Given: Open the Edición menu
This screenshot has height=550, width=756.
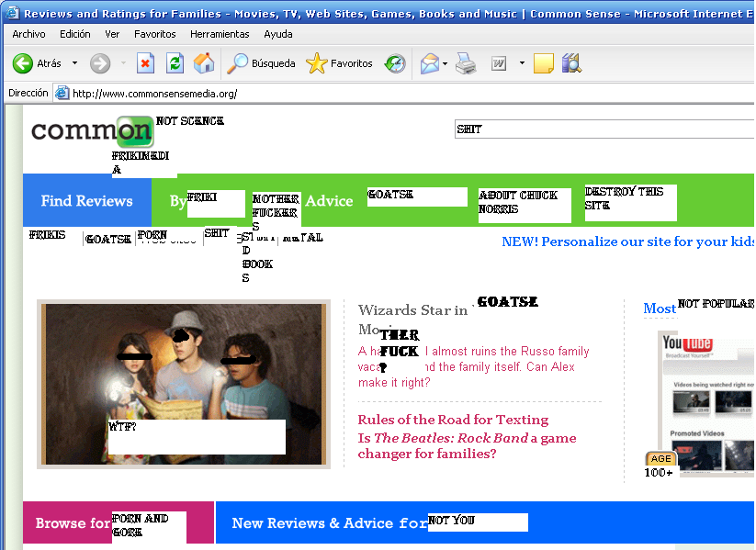Looking at the screenshot, I should 74,34.
